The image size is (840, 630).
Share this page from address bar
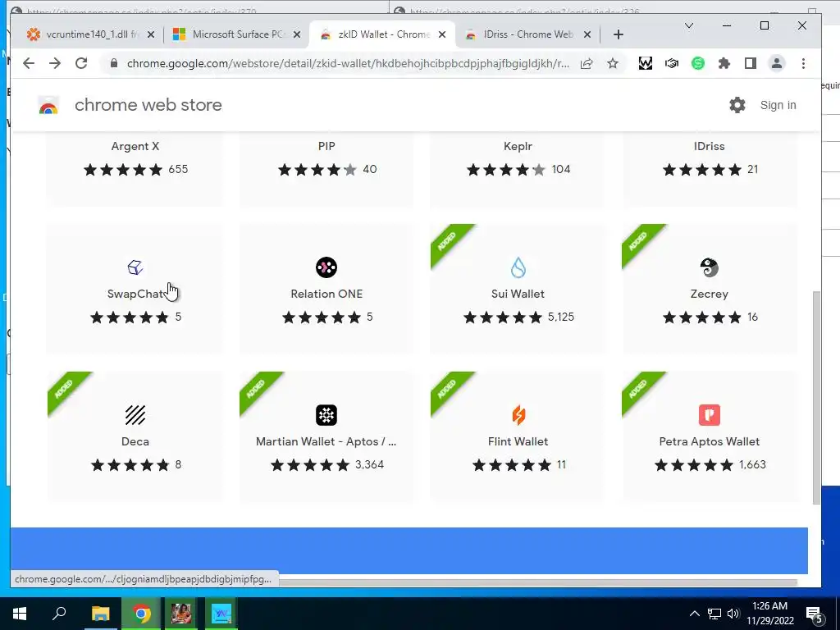point(587,64)
